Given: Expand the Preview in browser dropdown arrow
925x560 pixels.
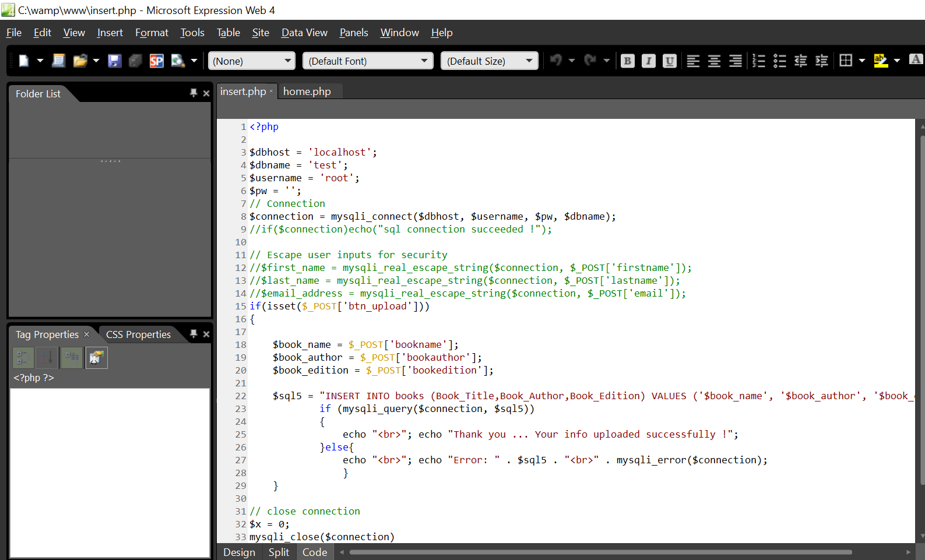Looking at the screenshot, I should (194, 61).
